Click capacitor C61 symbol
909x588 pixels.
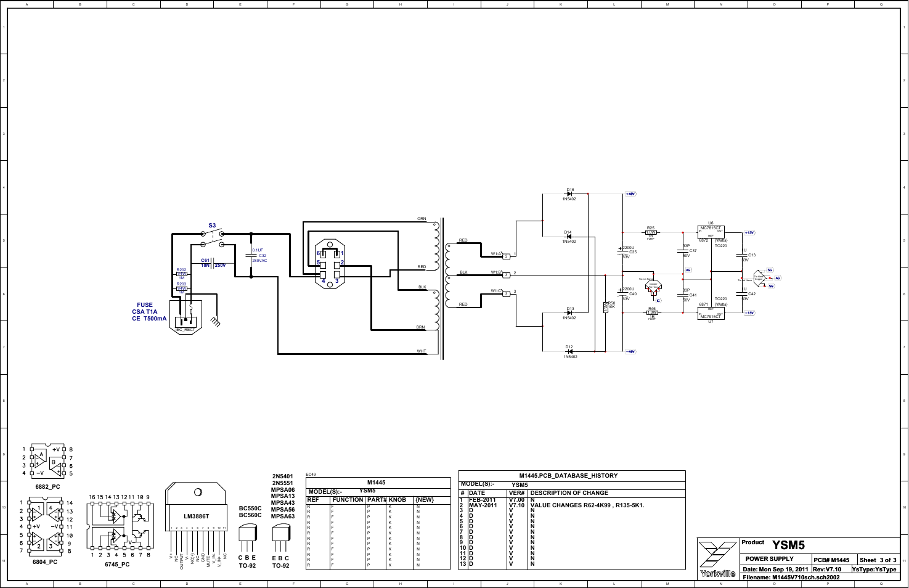tap(213, 263)
